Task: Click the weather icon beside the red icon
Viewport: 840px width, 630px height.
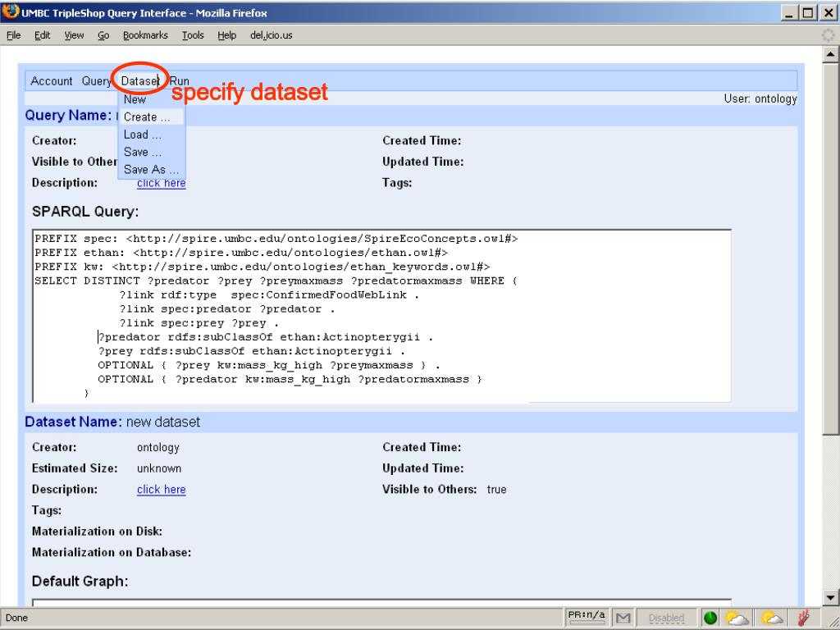Action: (772, 618)
